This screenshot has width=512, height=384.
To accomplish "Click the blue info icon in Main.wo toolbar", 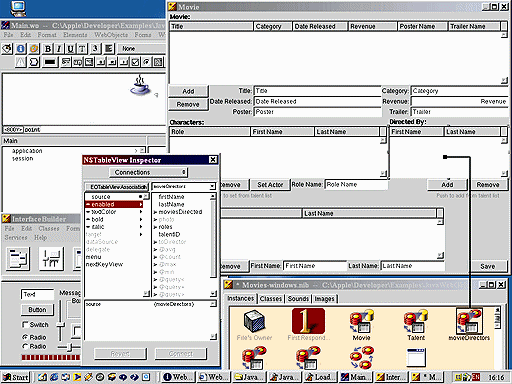I will pos(21,49).
